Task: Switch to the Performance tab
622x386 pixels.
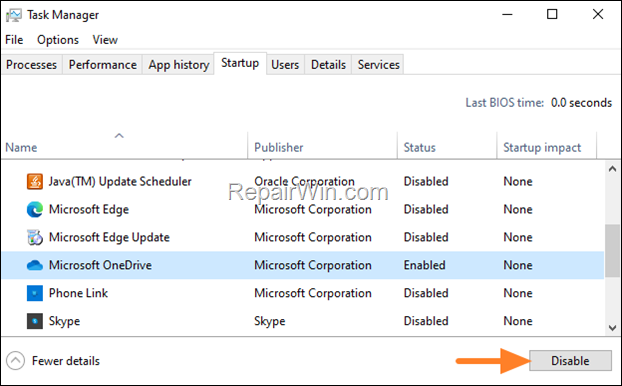Action: click(x=103, y=64)
